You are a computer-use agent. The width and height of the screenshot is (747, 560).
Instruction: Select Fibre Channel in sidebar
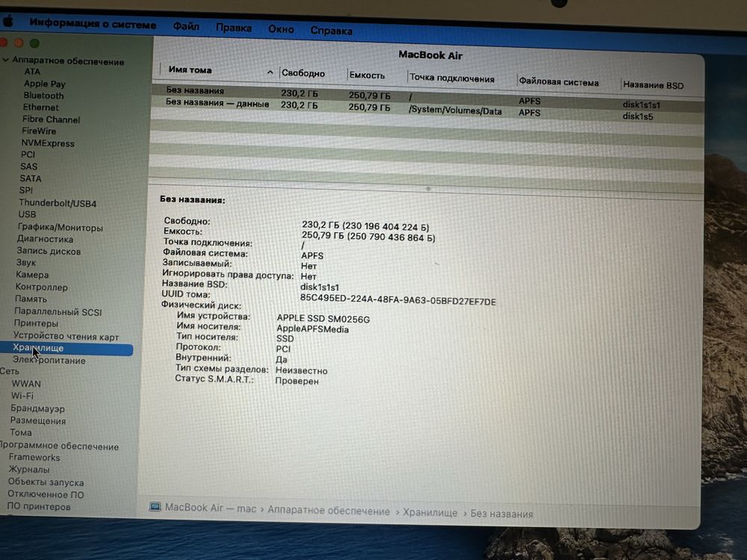click(x=51, y=119)
